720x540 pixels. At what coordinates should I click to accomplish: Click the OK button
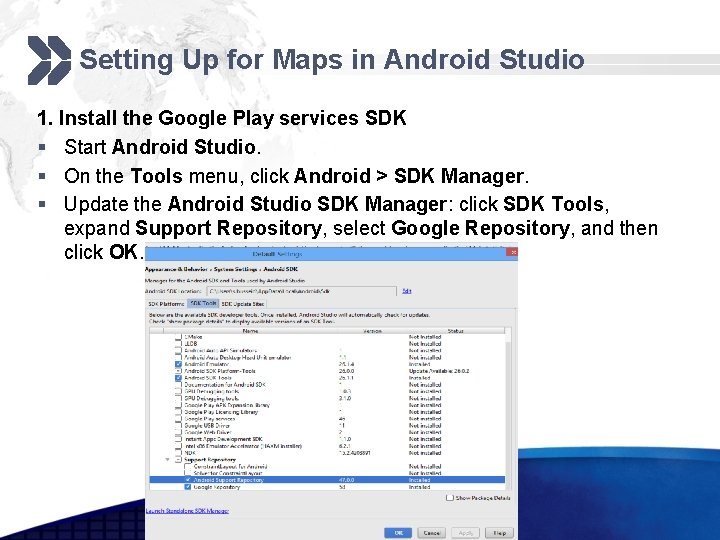(398, 533)
